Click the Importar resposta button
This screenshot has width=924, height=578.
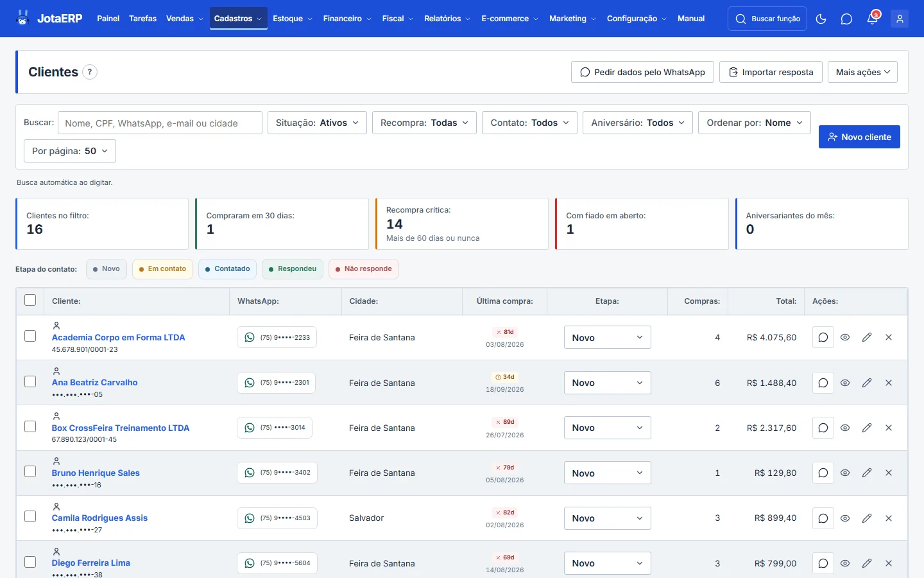[x=771, y=72]
